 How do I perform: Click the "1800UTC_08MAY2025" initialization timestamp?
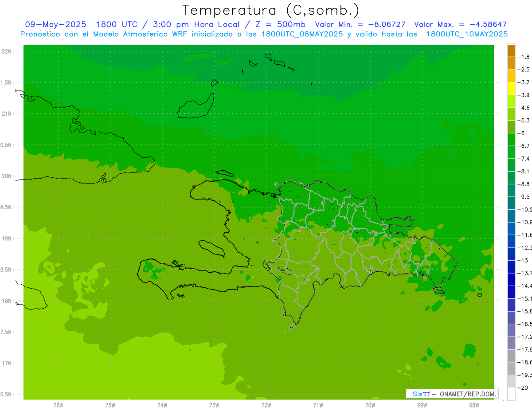point(302,34)
